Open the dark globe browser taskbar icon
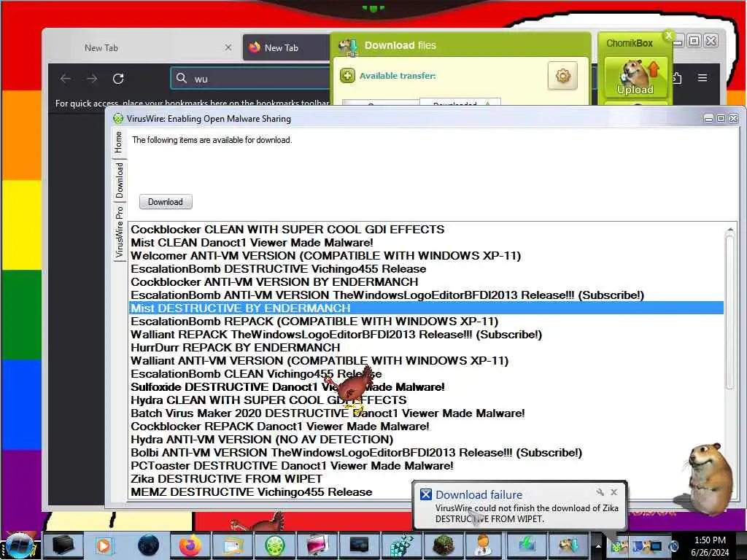The width and height of the screenshot is (747, 560). click(148, 545)
